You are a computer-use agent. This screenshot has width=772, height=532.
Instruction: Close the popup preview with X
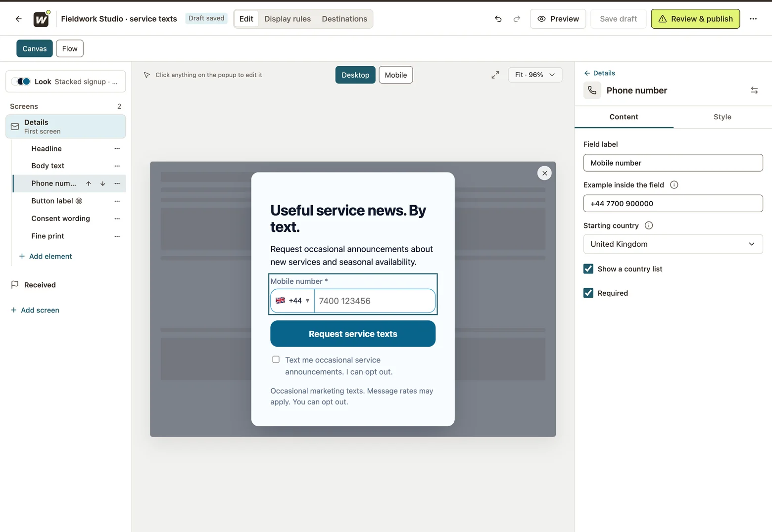(544, 173)
